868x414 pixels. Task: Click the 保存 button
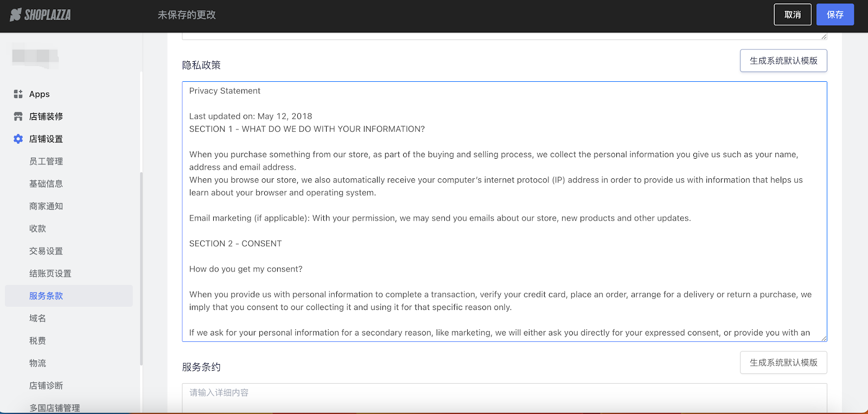point(835,15)
